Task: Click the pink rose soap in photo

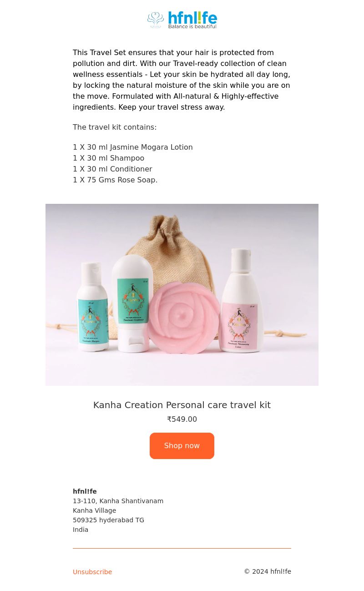Action: click(x=183, y=317)
